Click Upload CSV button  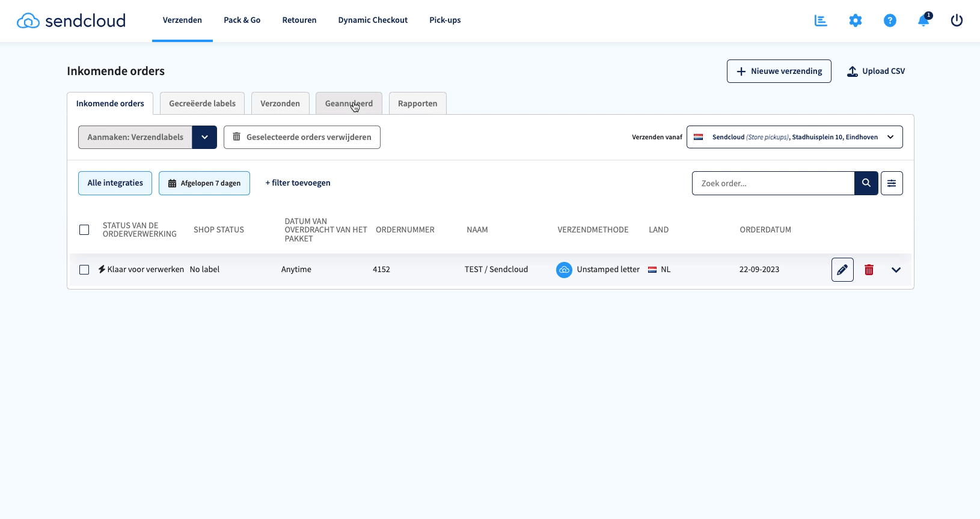click(876, 71)
